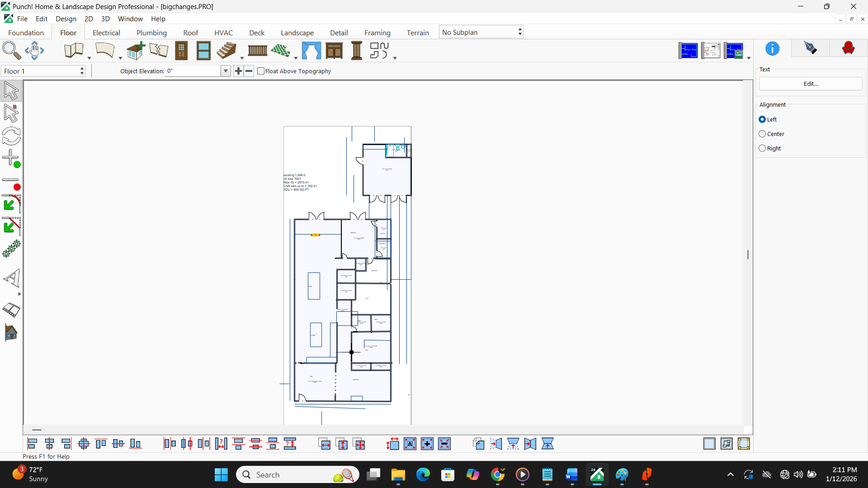Click the Edit... text button
Viewport: 868px width, 488px height.
click(810, 84)
